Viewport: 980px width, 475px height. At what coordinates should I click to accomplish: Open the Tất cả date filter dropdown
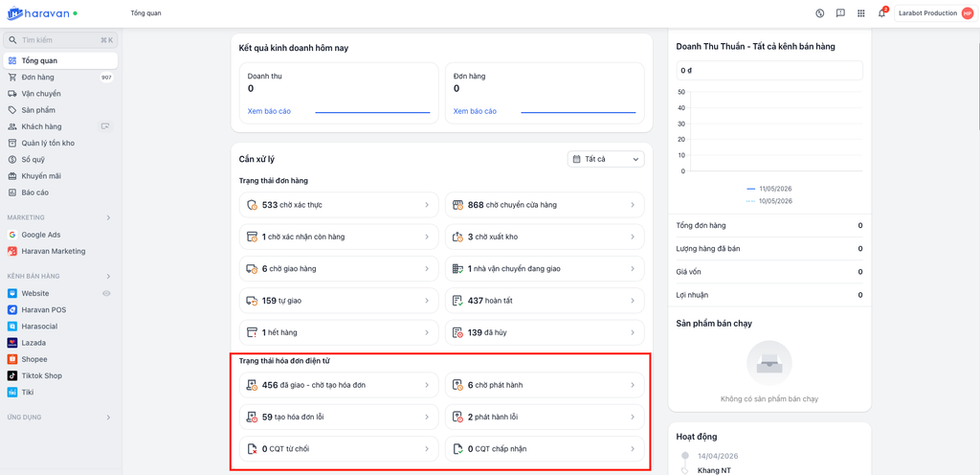(605, 159)
